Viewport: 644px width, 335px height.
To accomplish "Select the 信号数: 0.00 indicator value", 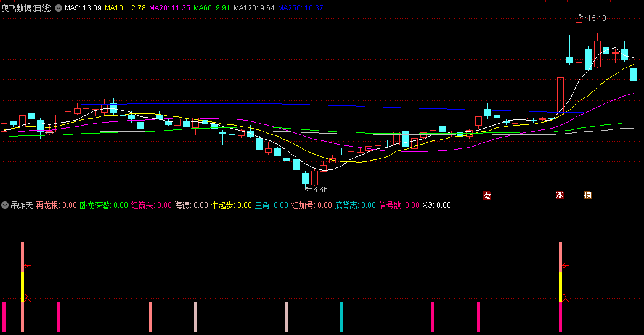I will (x=399, y=205).
